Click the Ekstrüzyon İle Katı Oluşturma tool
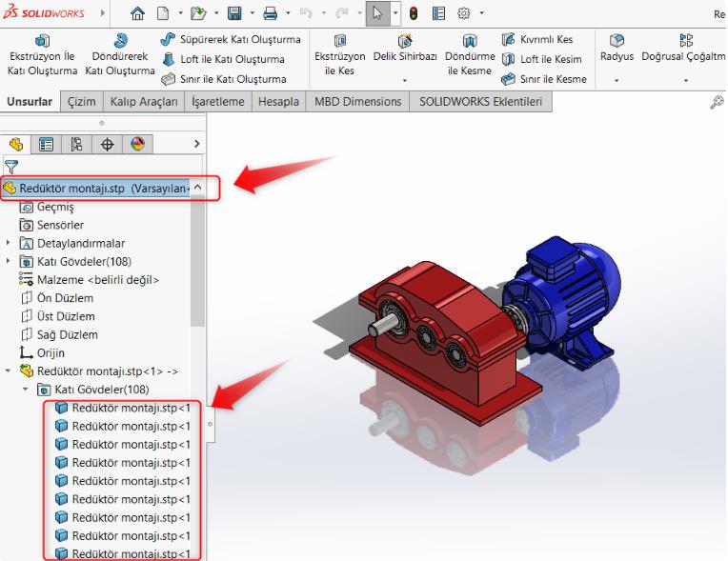 42,55
